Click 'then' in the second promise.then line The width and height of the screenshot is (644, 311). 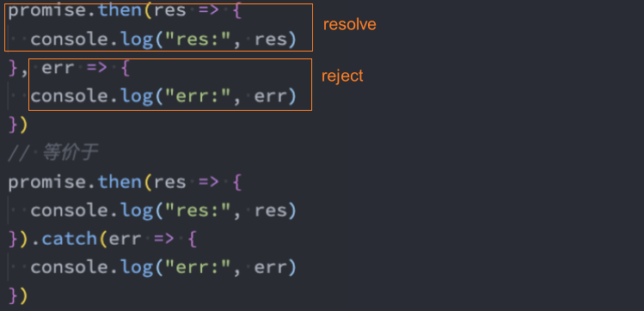pyautogui.click(x=120, y=181)
